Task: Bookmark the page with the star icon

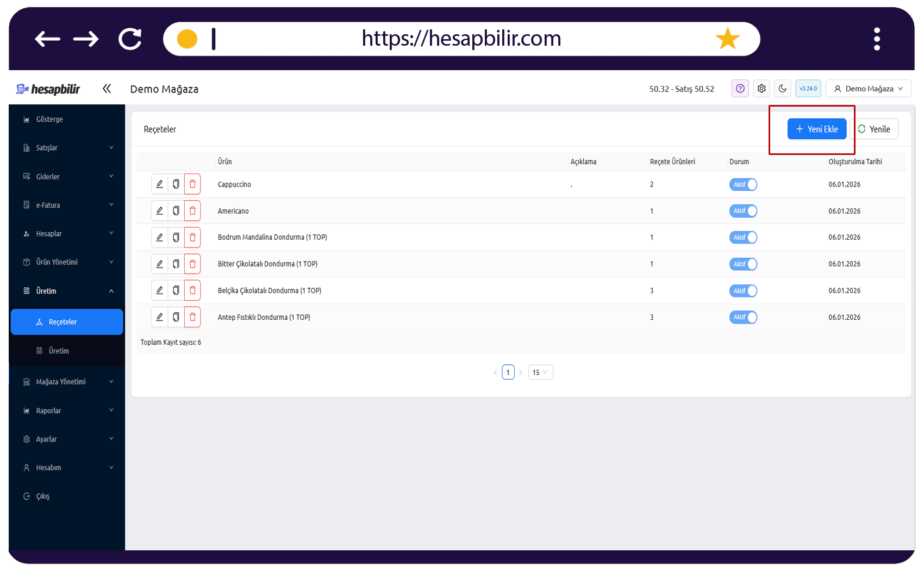Action: 728,39
